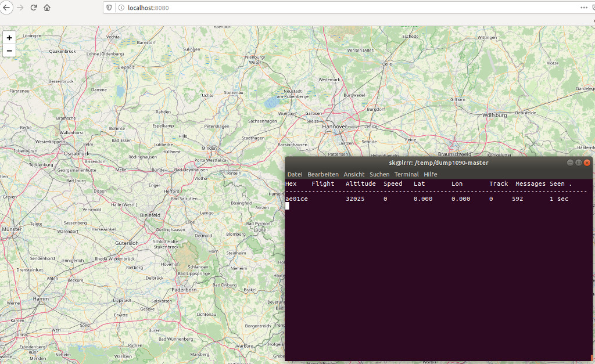Click Celle label on the map

tap(387, 64)
